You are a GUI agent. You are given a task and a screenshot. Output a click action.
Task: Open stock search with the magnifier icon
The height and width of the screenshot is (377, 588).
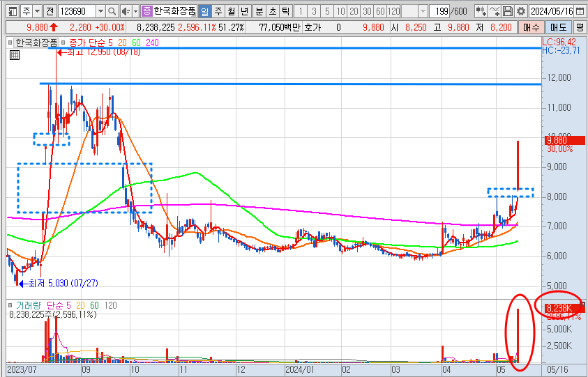pos(112,11)
